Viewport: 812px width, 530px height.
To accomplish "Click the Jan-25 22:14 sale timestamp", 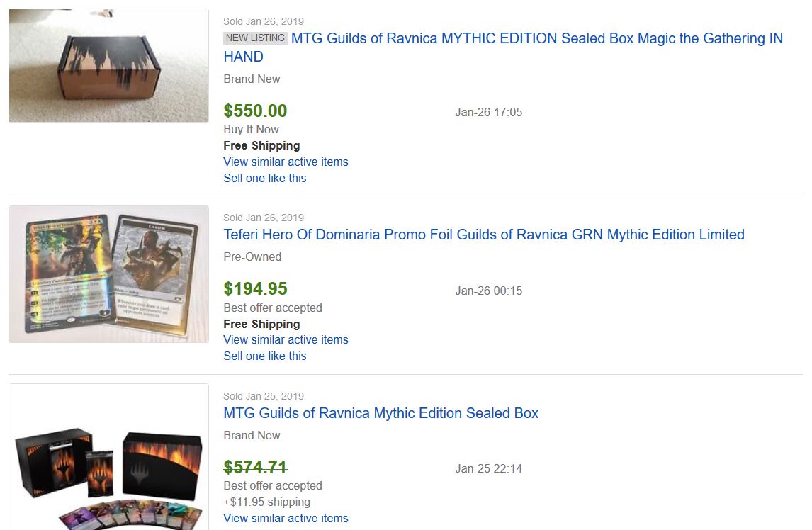I will coord(488,468).
